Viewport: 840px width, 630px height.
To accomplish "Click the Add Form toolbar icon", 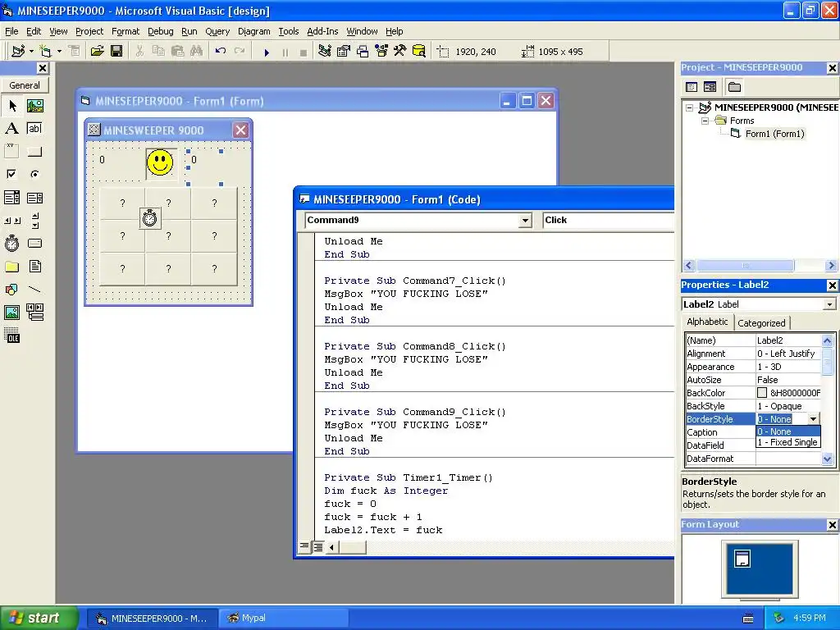I will tap(45, 52).
